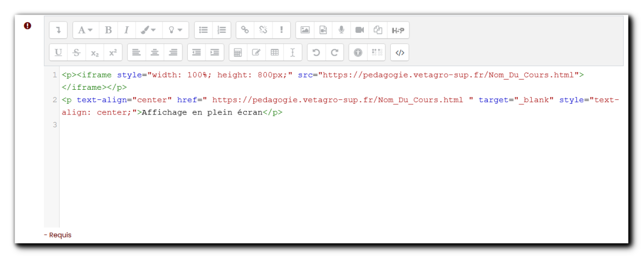Click the target="_blank" attribute text

pos(516,100)
